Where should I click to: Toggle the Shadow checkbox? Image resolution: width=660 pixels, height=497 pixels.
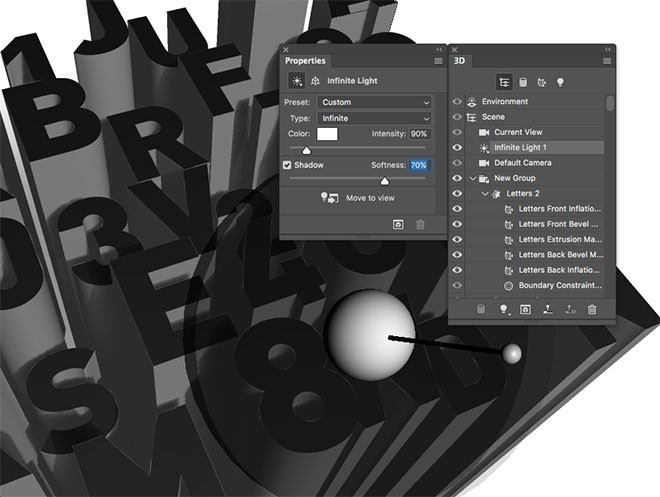pyautogui.click(x=288, y=165)
